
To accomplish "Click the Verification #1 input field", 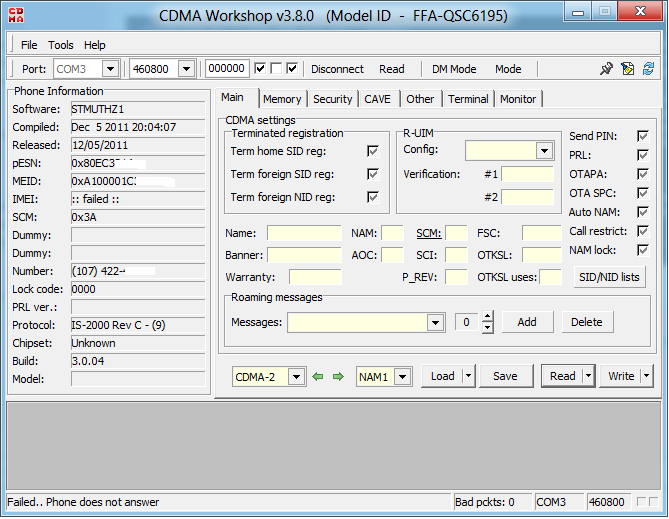I will pos(527,174).
